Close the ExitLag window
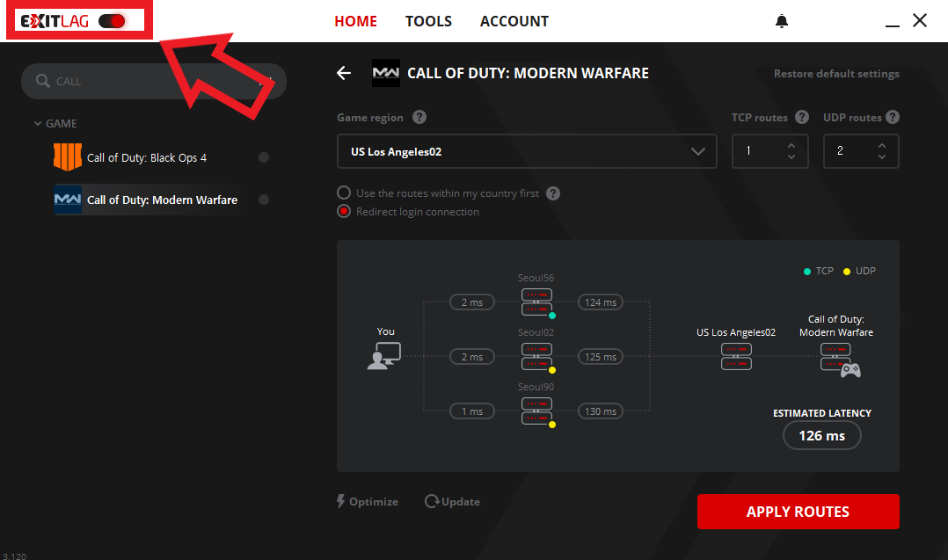This screenshot has width=948, height=560. (920, 20)
